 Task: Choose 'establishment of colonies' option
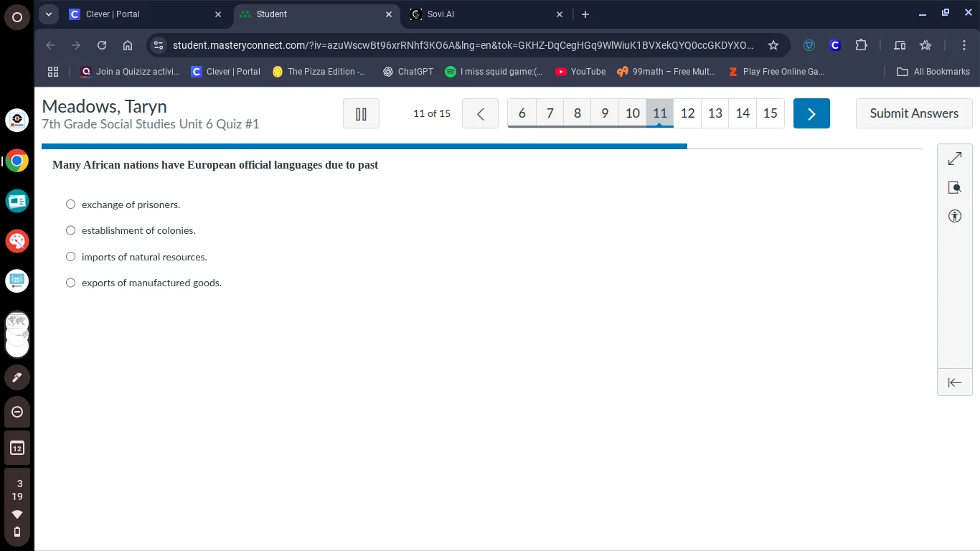pyautogui.click(x=70, y=230)
